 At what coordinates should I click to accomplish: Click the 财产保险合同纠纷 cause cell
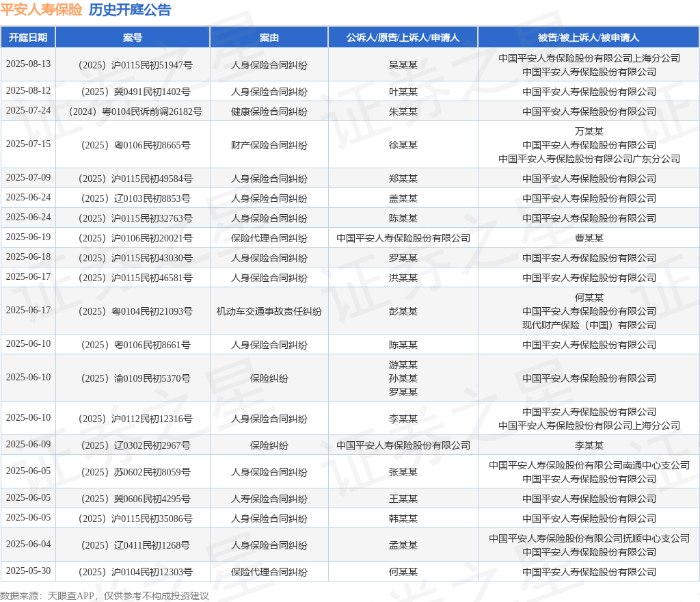[x=269, y=145]
